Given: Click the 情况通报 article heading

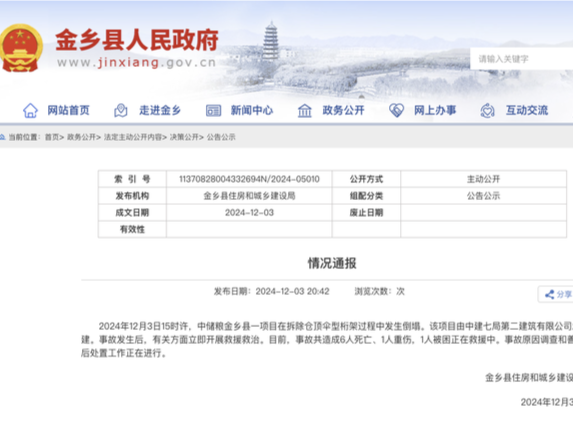Looking at the screenshot, I should coord(332,263).
